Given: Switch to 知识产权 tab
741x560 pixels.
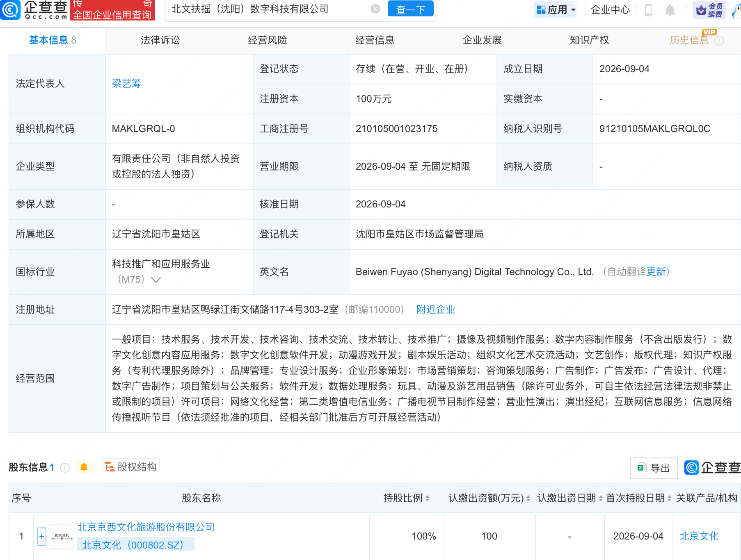Looking at the screenshot, I should pyautogui.click(x=589, y=40).
